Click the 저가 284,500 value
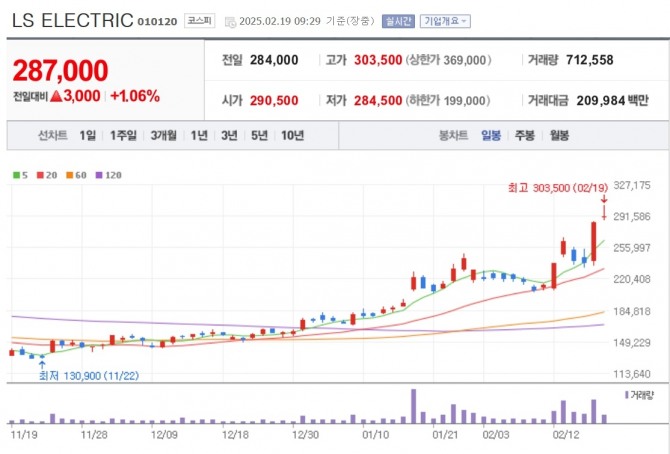The width and height of the screenshot is (670, 454). pos(378,101)
